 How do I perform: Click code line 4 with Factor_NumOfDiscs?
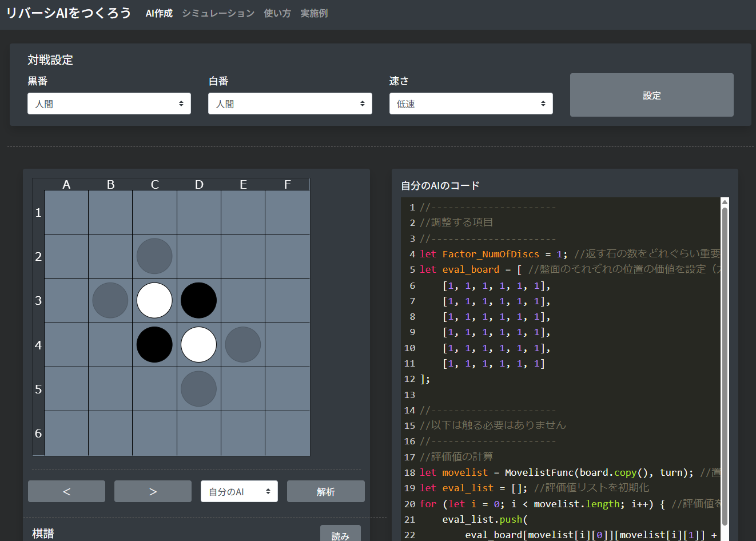570,254
